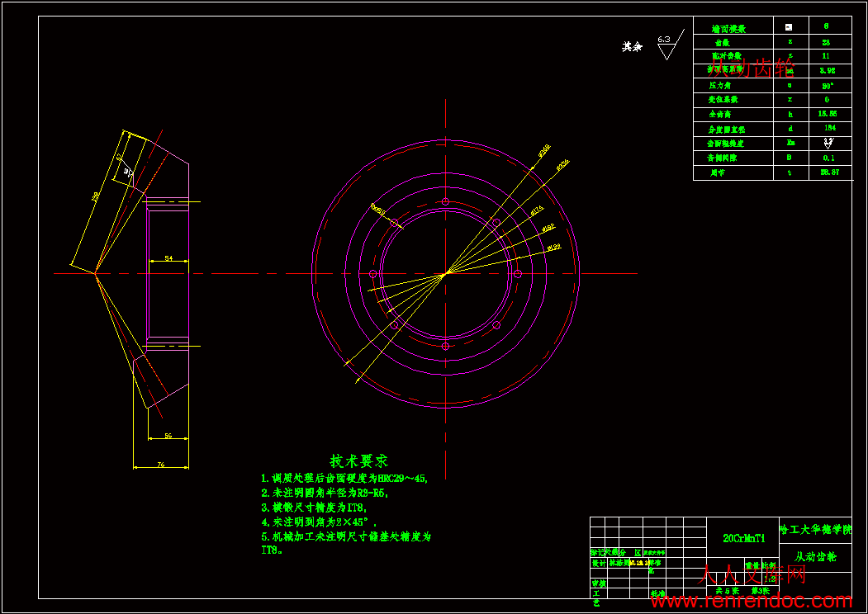
Task: Select the '其余' text beside roughness symbol
Action: [x=632, y=47]
